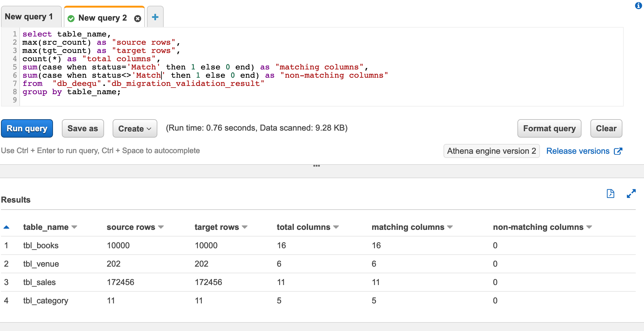Select the New query 2 tab
Image resolution: width=644 pixels, height=331 pixels.
(102, 18)
